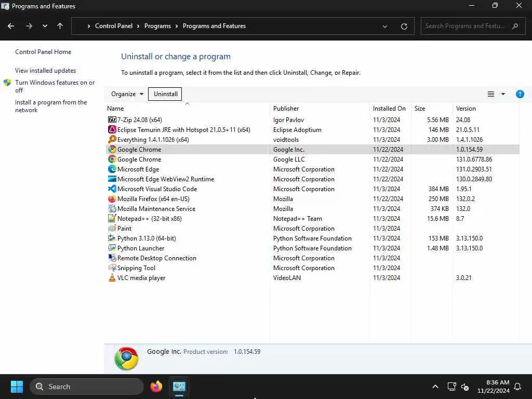Screen dimensions: 532x399
Task: Click the Microsoft Edge icon in list
Action: [x=112, y=169]
